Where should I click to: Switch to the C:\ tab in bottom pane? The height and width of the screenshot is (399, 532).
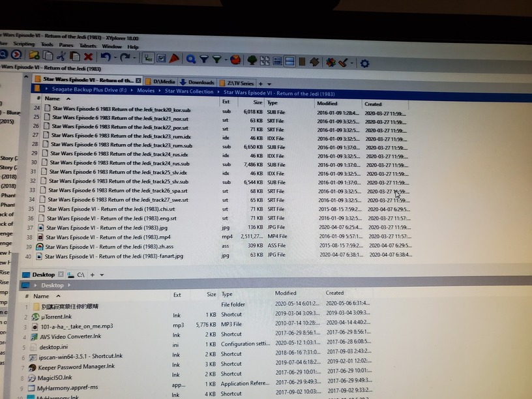(78, 275)
